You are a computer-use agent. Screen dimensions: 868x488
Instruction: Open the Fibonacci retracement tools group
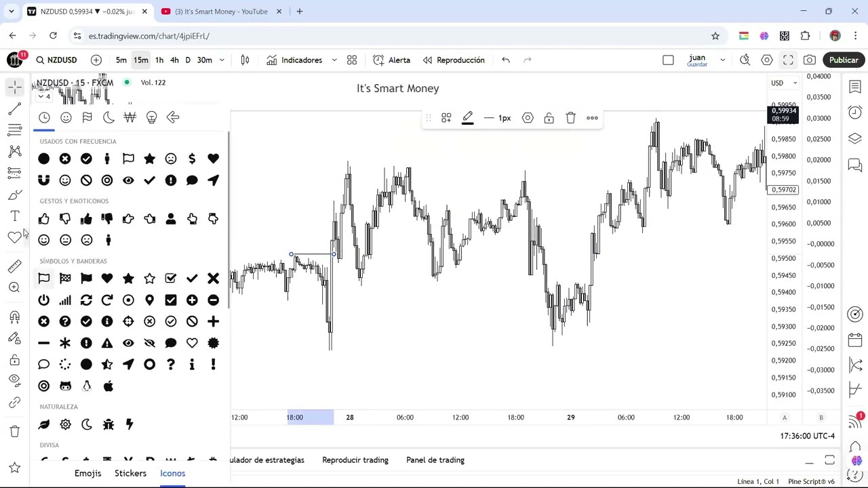[14, 130]
